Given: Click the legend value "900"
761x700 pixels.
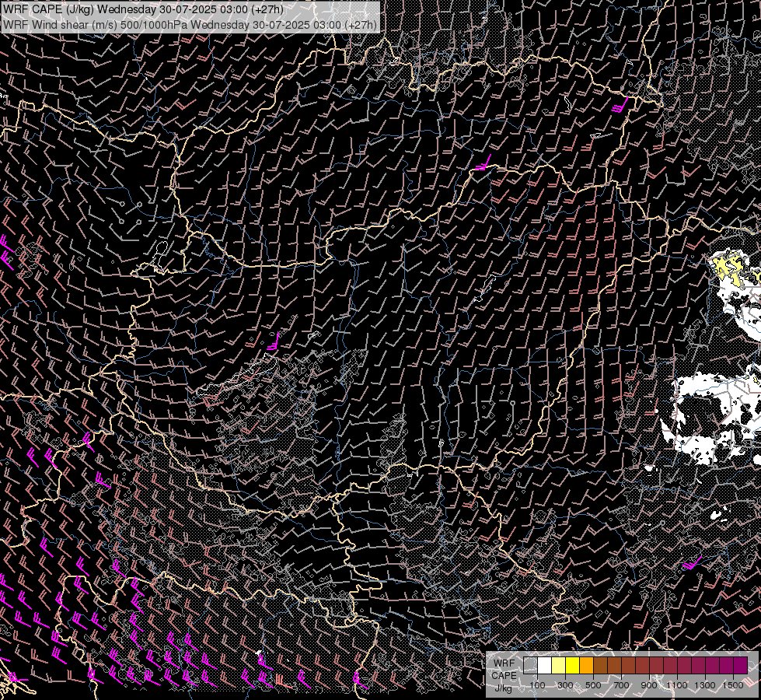Looking at the screenshot, I should click(649, 685).
